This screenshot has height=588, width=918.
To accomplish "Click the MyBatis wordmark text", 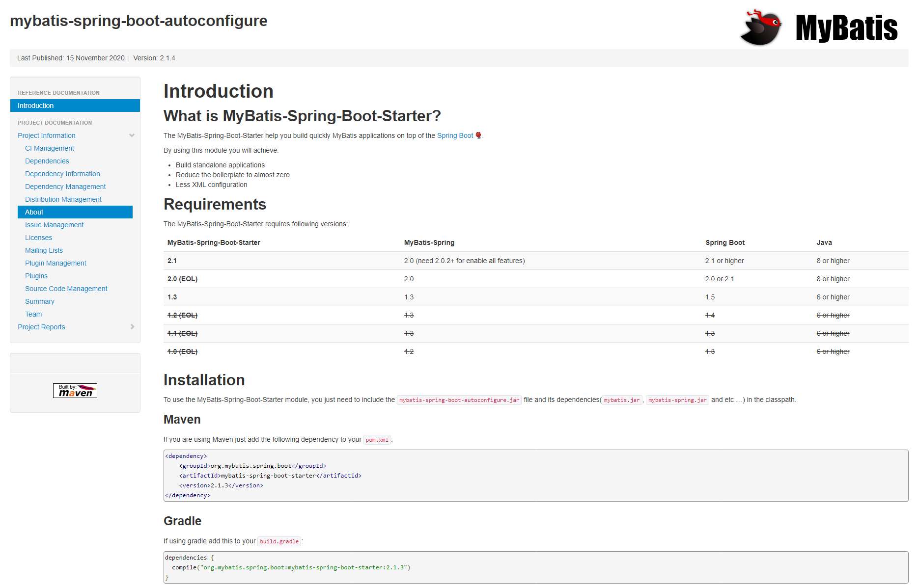I will [846, 27].
